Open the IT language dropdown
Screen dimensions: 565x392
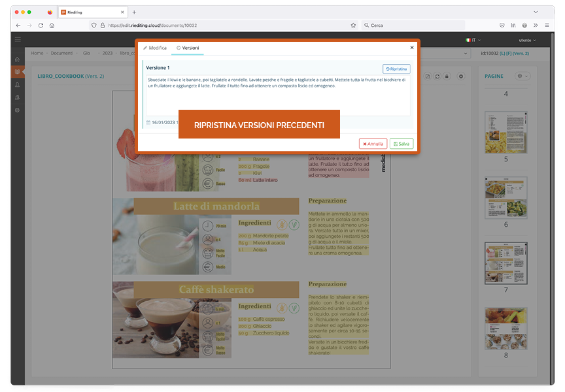point(473,40)
